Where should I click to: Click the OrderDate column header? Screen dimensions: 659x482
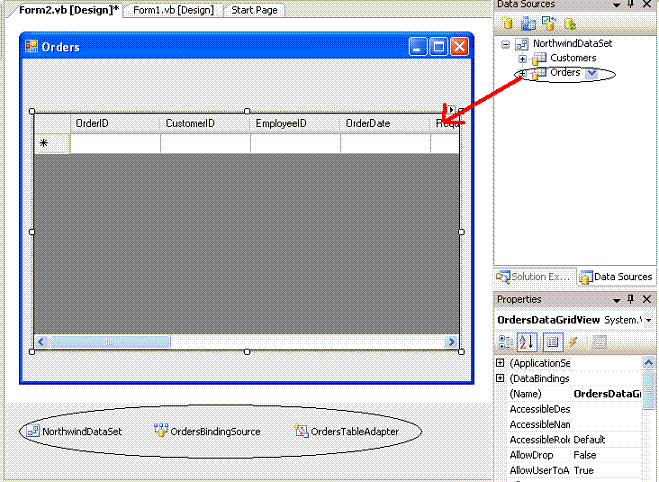385,124
